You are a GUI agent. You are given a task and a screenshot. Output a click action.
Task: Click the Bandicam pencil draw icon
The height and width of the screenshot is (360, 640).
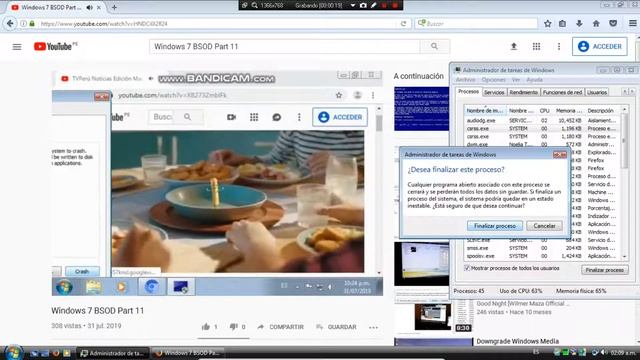373,5
